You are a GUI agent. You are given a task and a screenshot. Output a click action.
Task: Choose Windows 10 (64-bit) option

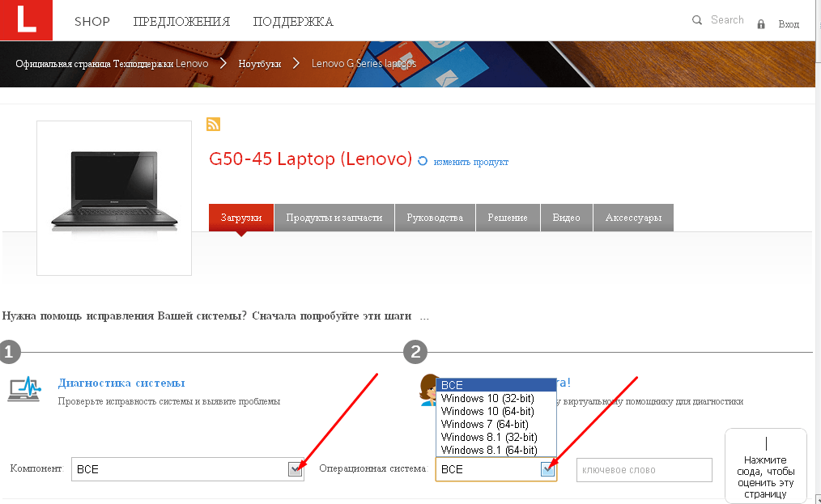(496, 411)
